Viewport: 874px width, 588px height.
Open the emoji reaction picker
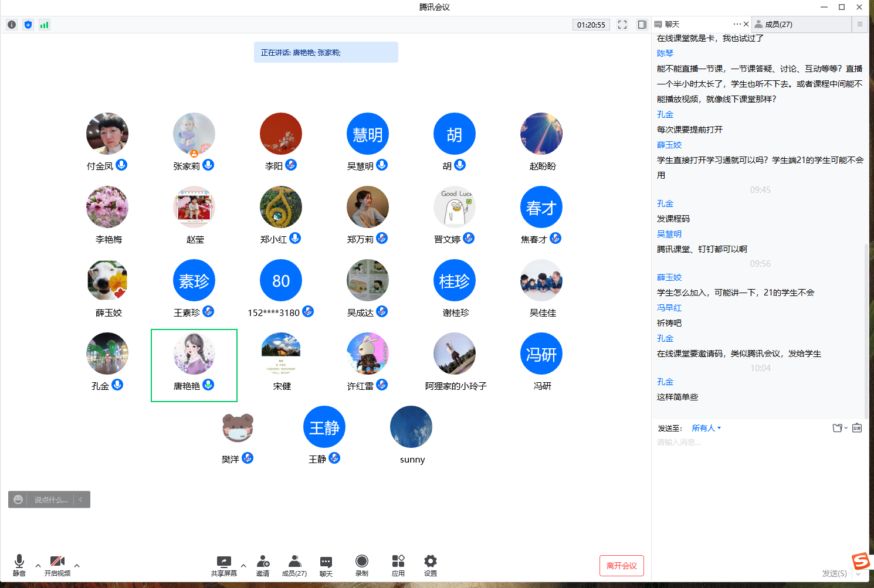click(x=18, y=499)
